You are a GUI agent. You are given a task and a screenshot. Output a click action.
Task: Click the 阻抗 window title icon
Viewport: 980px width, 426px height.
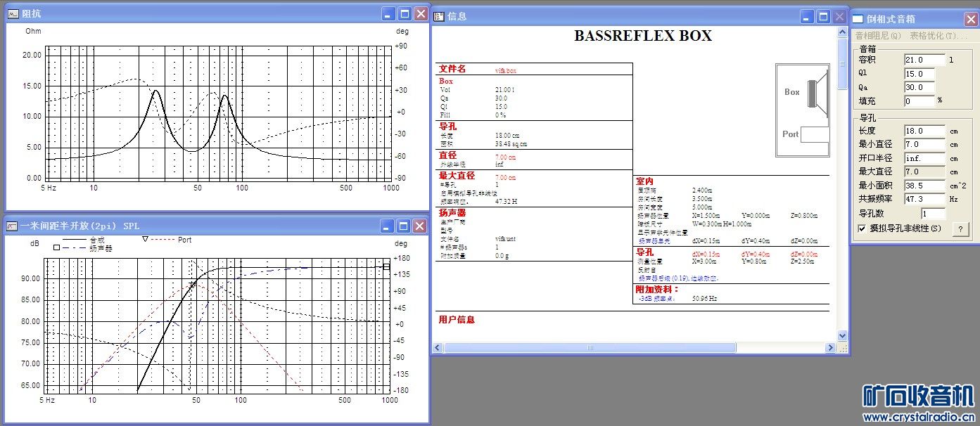pos(13,13)
